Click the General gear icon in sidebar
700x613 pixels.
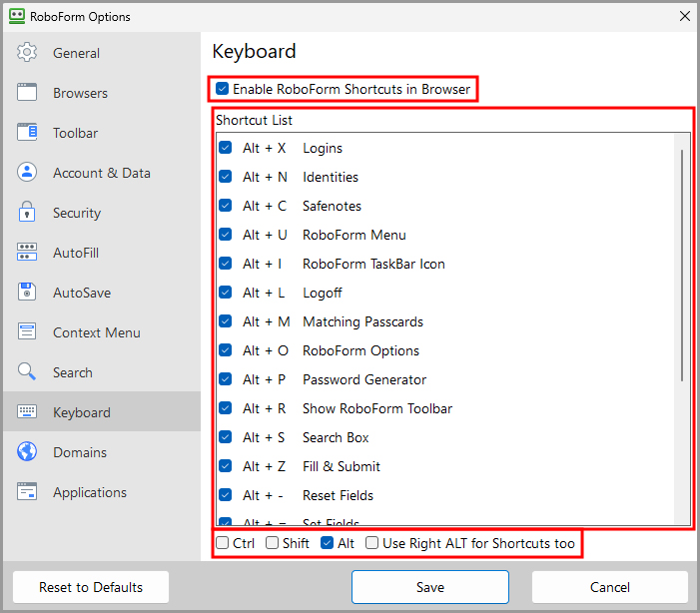click(x=27, y=53)
